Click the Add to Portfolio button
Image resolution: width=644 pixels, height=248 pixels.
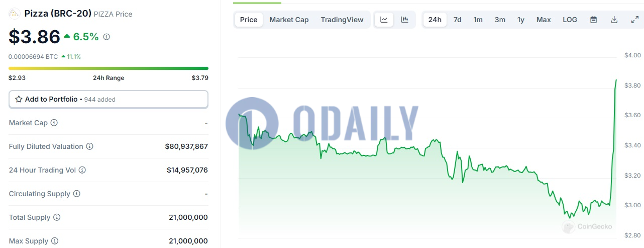tap(108, 99)
